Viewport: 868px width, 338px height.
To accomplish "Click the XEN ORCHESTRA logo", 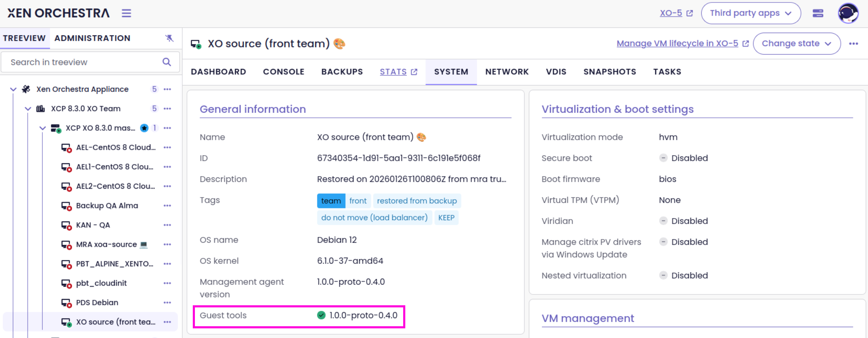I will click(58, 13).
